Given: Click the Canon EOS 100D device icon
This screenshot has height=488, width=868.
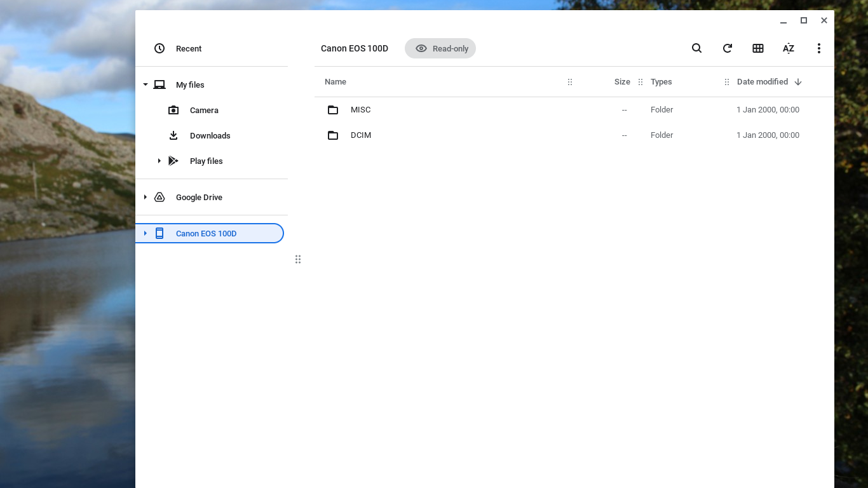Looking at the screenshot, I should (159, 233).
